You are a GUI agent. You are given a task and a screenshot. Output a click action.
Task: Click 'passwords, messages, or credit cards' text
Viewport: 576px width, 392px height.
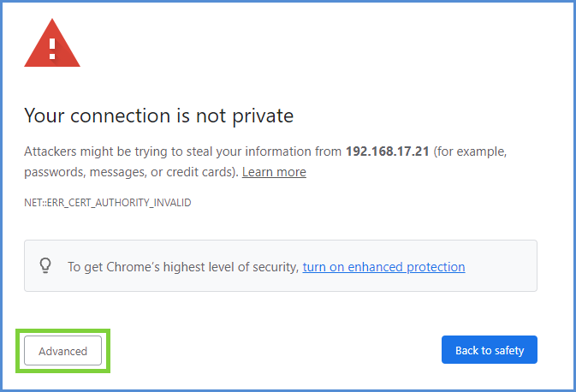[130, 172]
